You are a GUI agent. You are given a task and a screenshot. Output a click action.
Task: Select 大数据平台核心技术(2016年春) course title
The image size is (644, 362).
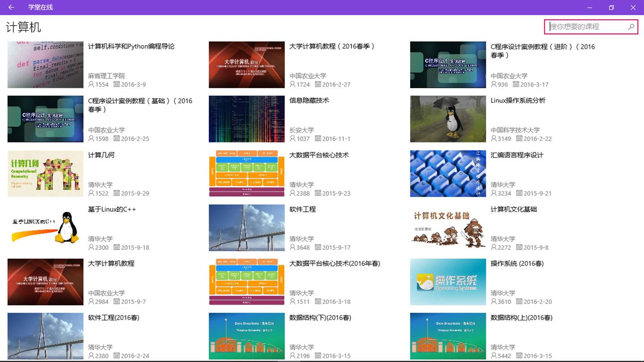[x=335, y=264]
